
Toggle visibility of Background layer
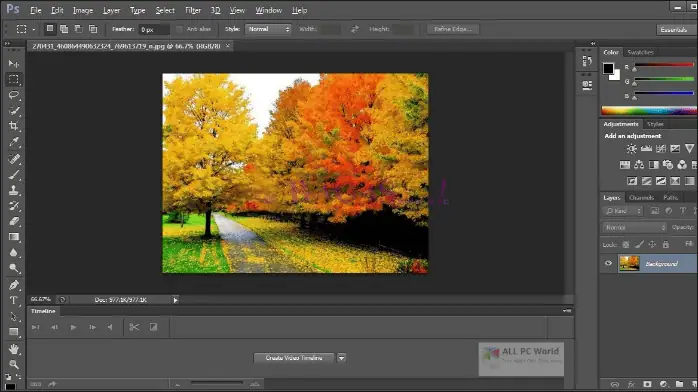point(608,263)
